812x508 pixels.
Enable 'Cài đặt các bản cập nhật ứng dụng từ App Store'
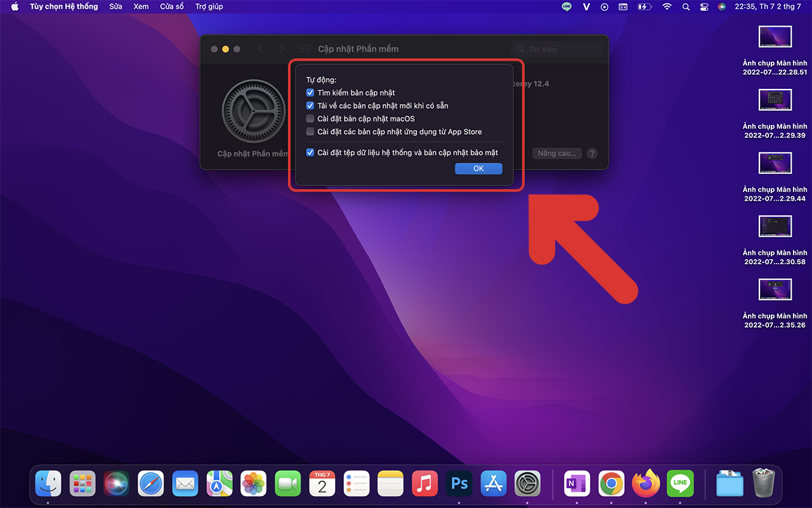pyautogui.click(x=310, y=131)
